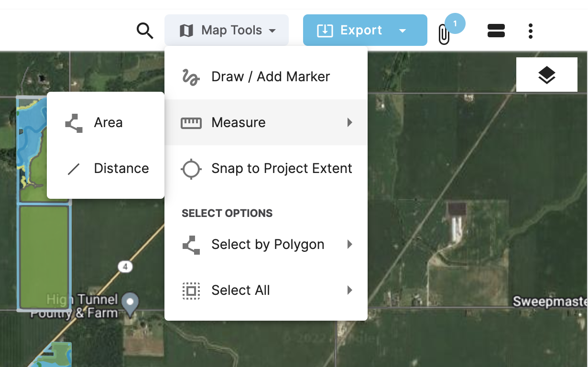Open the Map Tools dropdown
The width and height of the screenshot is (588, 367).
coord(226,30)
